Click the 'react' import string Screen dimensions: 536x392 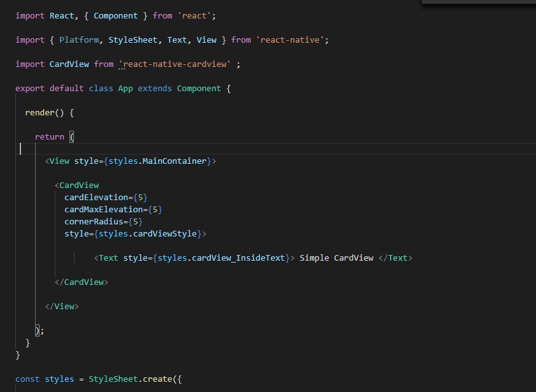[x=194, y=16]
